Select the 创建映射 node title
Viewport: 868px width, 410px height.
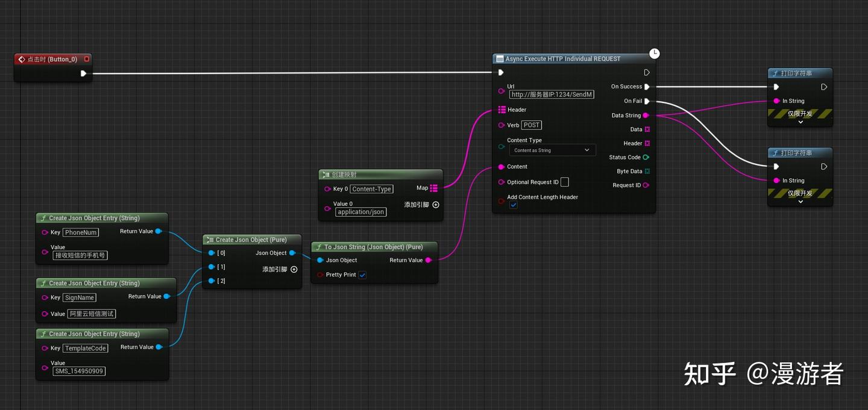click(x=344, y=175)
